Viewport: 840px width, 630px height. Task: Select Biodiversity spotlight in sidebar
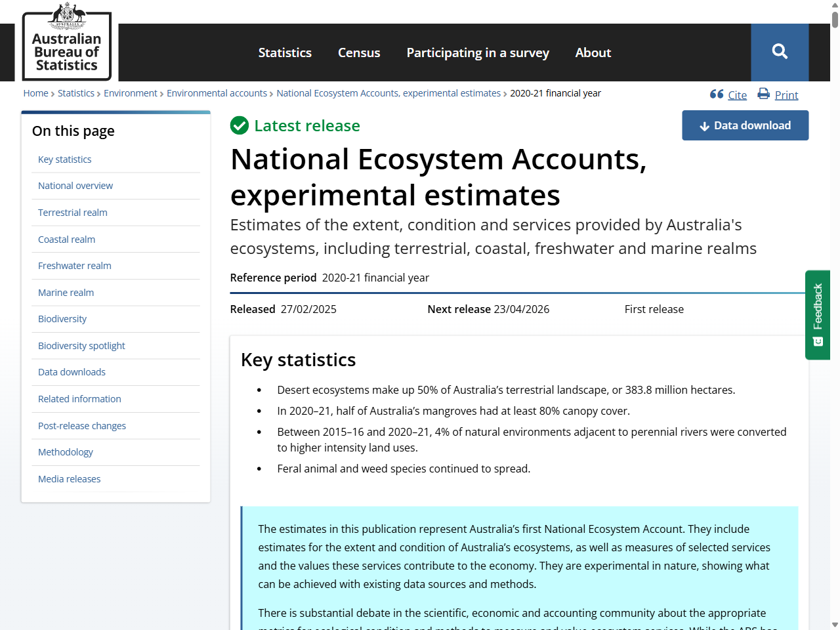(x=81, y=345)
